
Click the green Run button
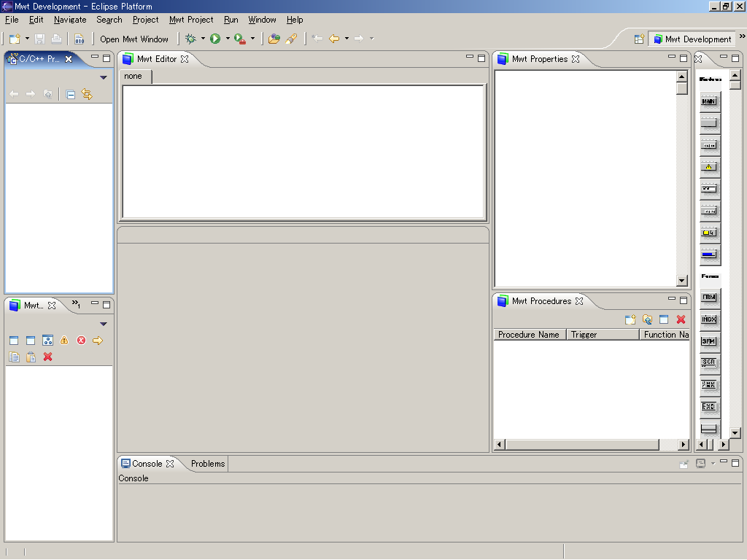coord(215,39)
